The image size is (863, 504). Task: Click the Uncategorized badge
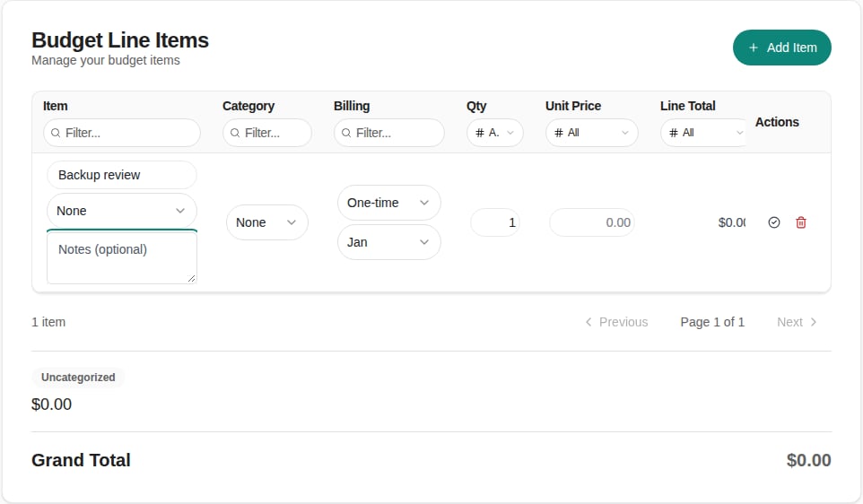78,378
